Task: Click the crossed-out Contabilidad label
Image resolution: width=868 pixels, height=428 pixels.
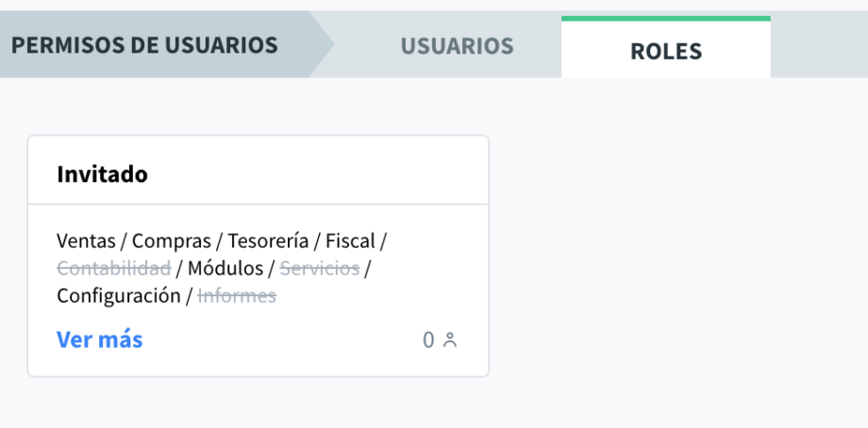Action: [113, 268]
